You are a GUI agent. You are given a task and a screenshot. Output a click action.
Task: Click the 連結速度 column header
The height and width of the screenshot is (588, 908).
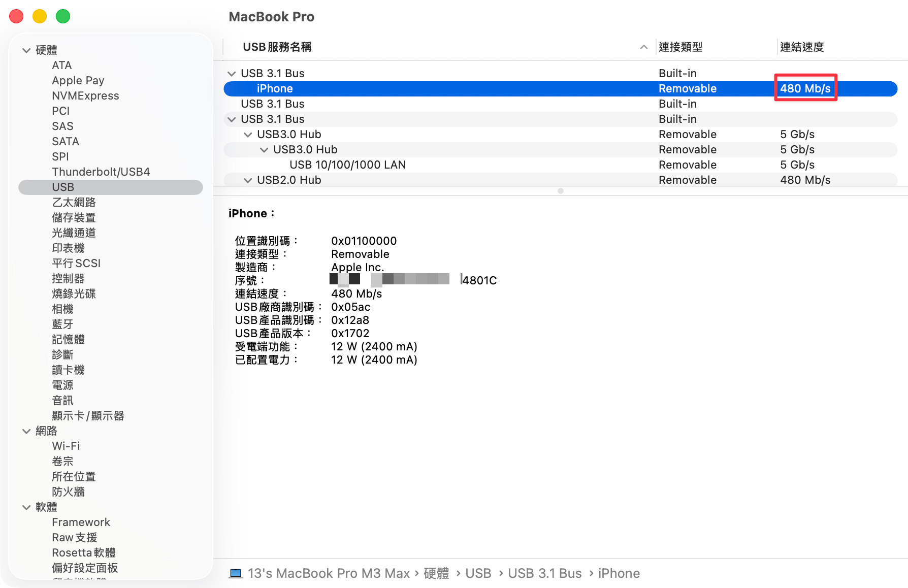click(802, 47)
